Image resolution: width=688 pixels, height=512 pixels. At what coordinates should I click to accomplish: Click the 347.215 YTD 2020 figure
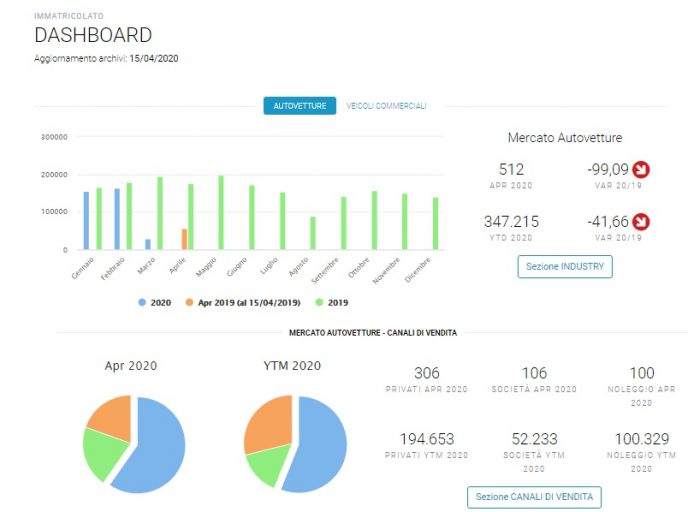[x=511, y=222]
